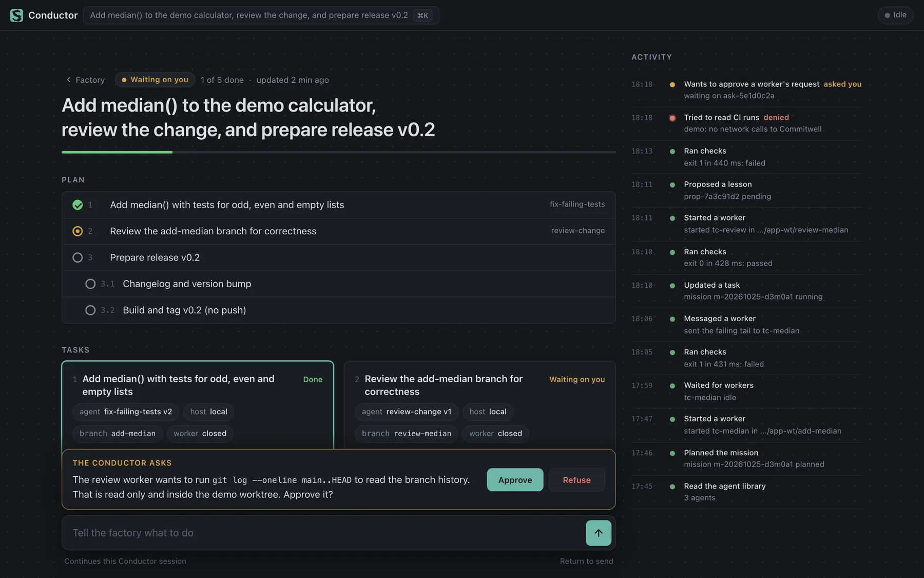Click the ⌘K shortcut badge
Screen dimensions: 924x578
[x=422, y=15]
